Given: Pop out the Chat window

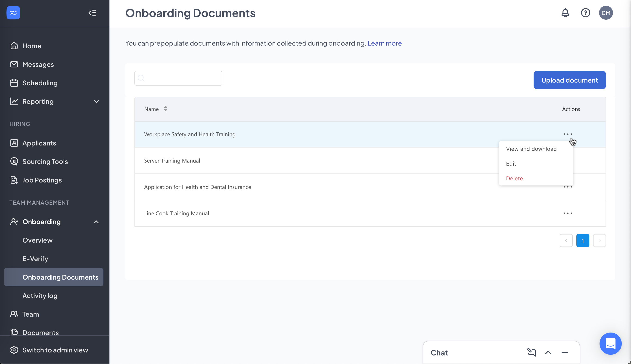Looking at the screenshot, I should click(532, 352).
